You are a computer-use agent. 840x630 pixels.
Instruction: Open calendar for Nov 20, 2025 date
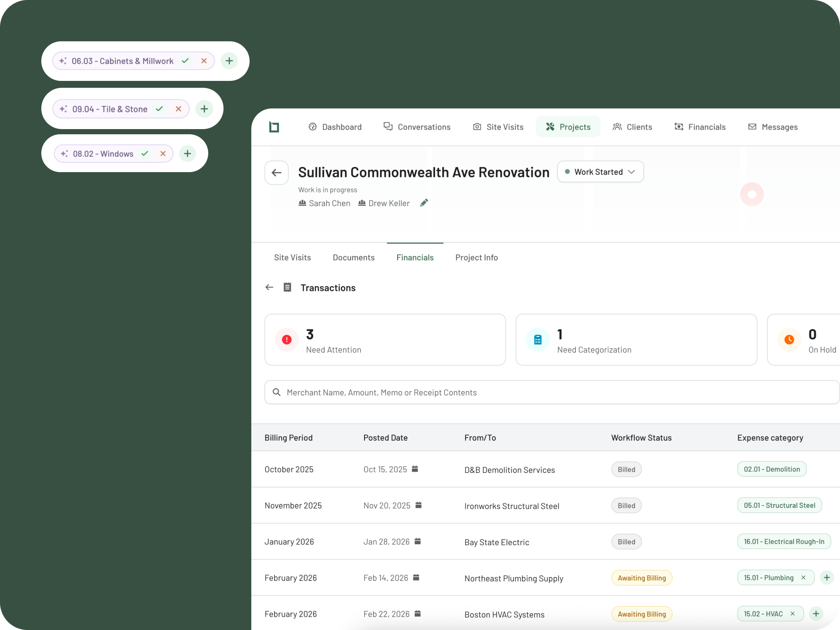(x=419, y=505)
